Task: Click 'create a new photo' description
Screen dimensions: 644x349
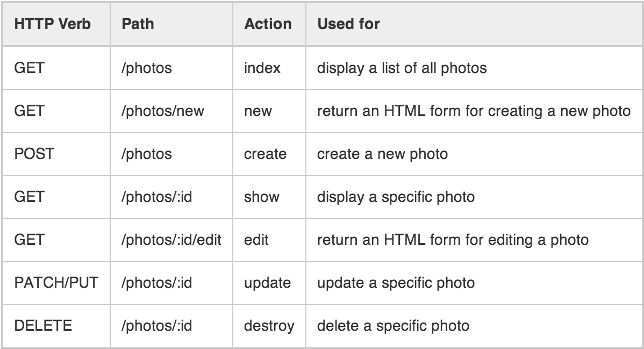Action: [x=382, y=154]
